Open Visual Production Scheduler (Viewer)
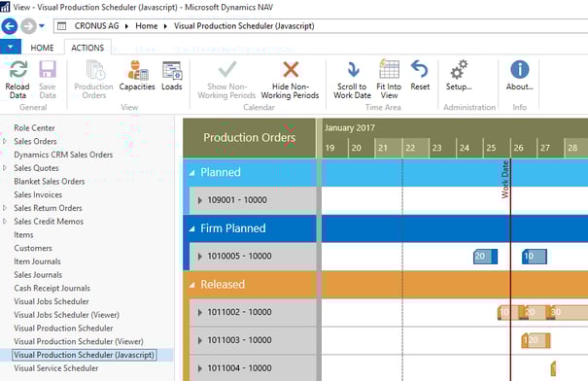Screen dimensions: 588x381 coord(79,341)
